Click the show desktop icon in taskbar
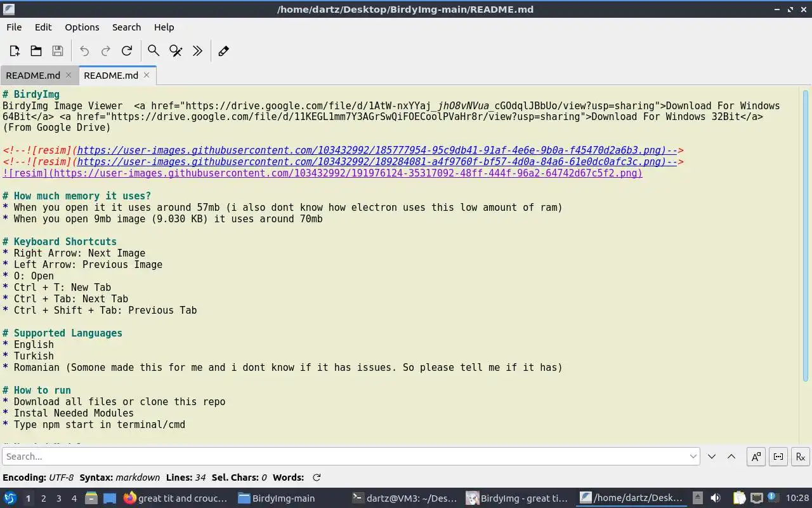812x508 pixels. point(109,498)
